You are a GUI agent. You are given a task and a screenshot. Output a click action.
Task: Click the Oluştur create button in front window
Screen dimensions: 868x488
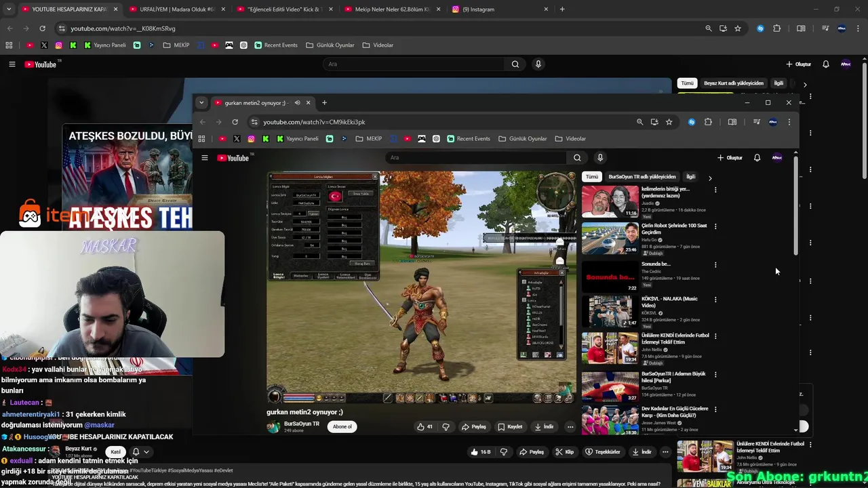tap(730, 158)
